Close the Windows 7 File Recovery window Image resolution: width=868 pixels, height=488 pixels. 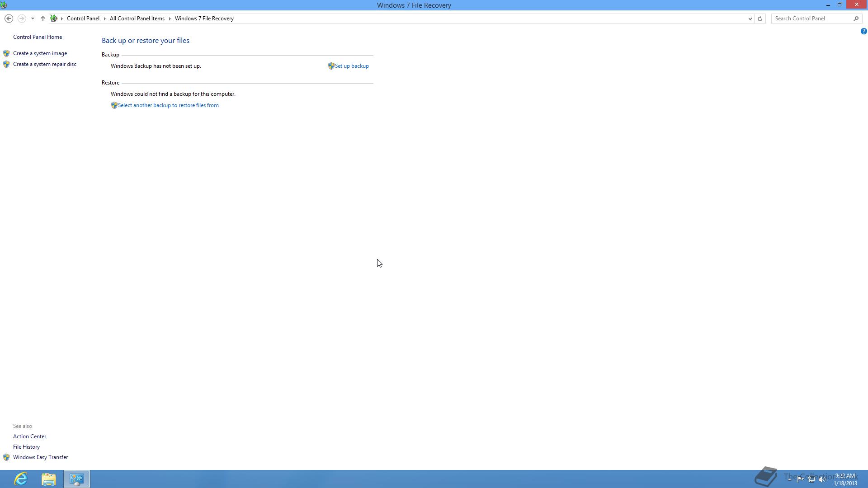coord(857,5)
